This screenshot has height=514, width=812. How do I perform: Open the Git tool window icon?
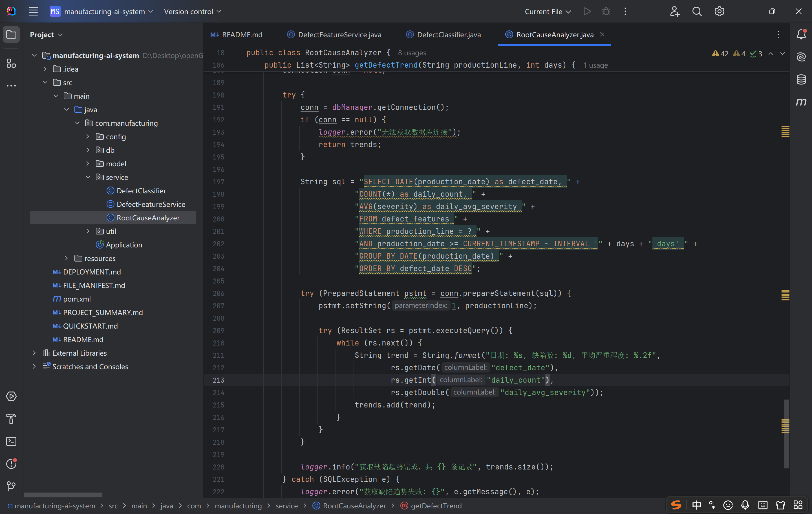tap(11, 486)
